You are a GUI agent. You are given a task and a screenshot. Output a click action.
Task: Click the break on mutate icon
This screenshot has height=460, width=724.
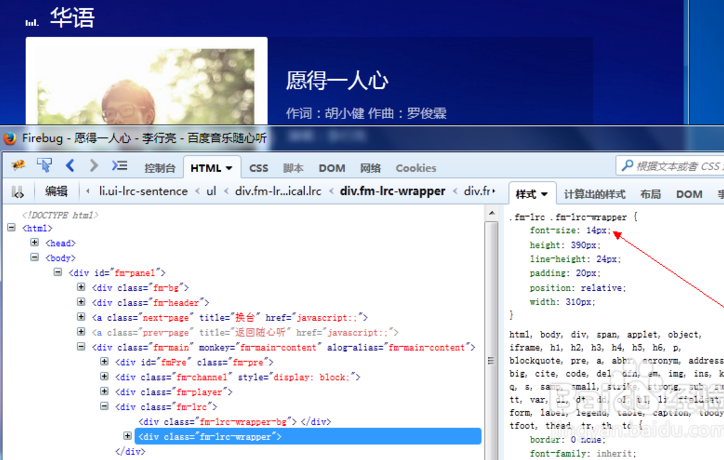click(18, 192)
